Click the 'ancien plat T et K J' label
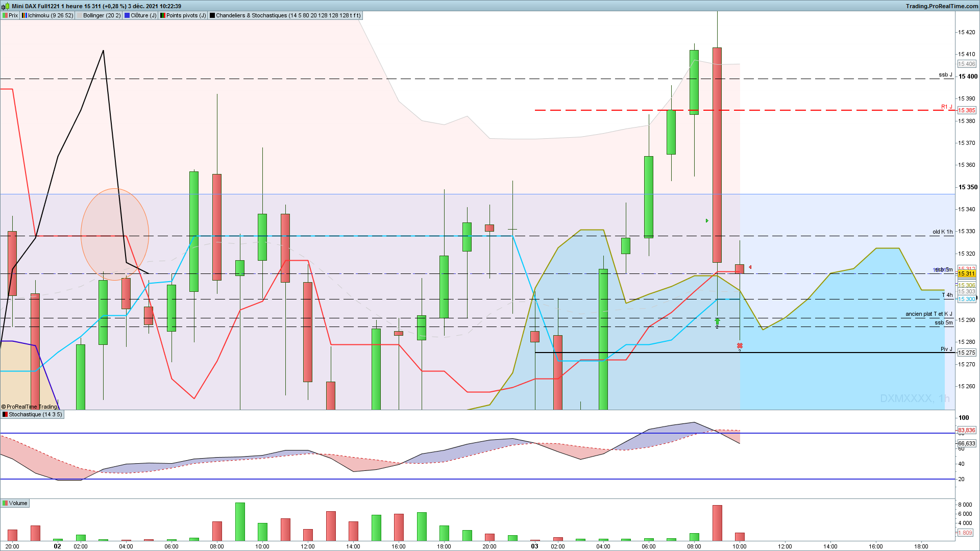This screenshot has width=980, height=551. click(x=929, y=314)
